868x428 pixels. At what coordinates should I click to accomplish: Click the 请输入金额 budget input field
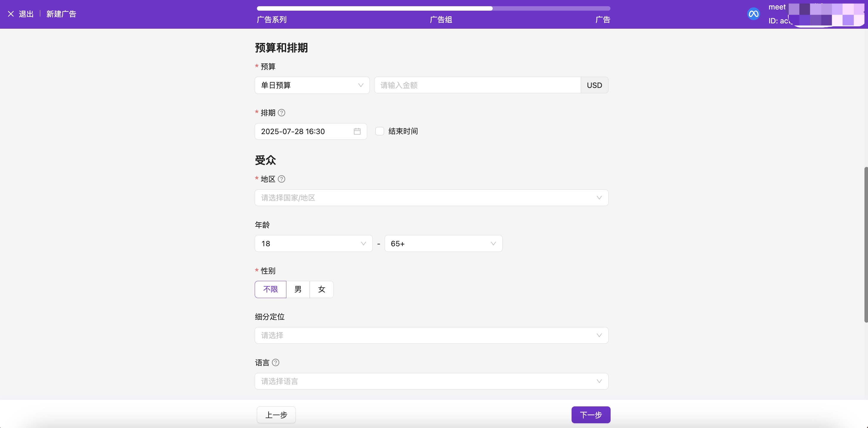pyautogui.click(x=477, y=85)
